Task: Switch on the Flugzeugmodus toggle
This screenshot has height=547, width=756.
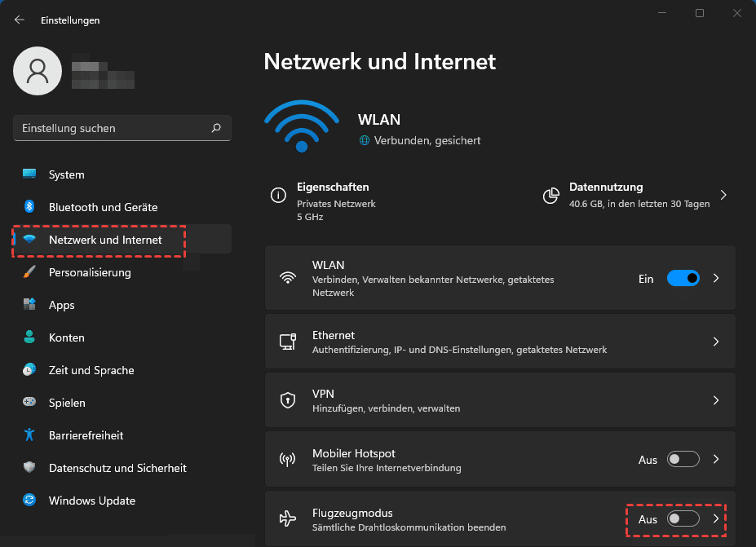Action: (x=683, y=519)
